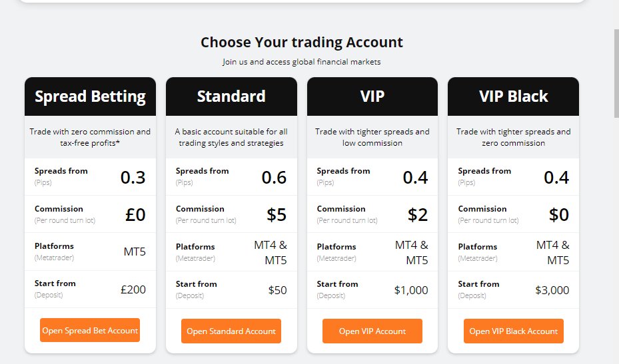Image resolution: width=619 pixels, height=364 pixels.
Task: Select the Spread Betting card header
Action: coord(90,96)
